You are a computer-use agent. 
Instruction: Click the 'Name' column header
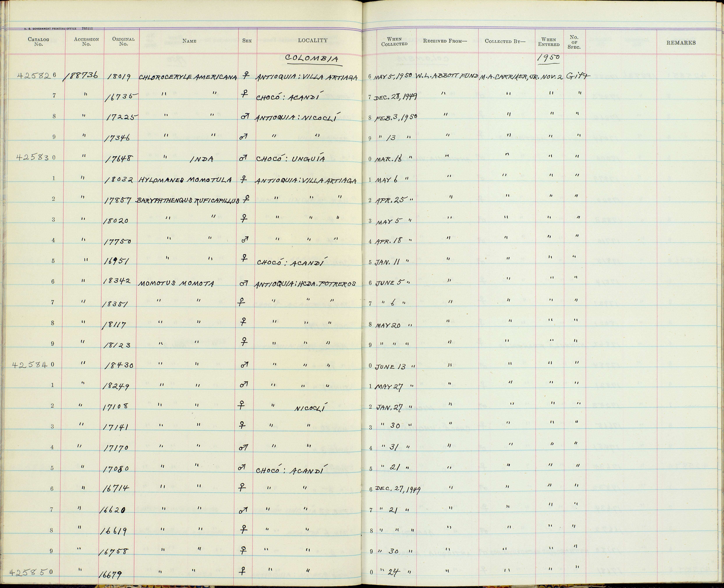pyautogui.click(x=189, y=41)
